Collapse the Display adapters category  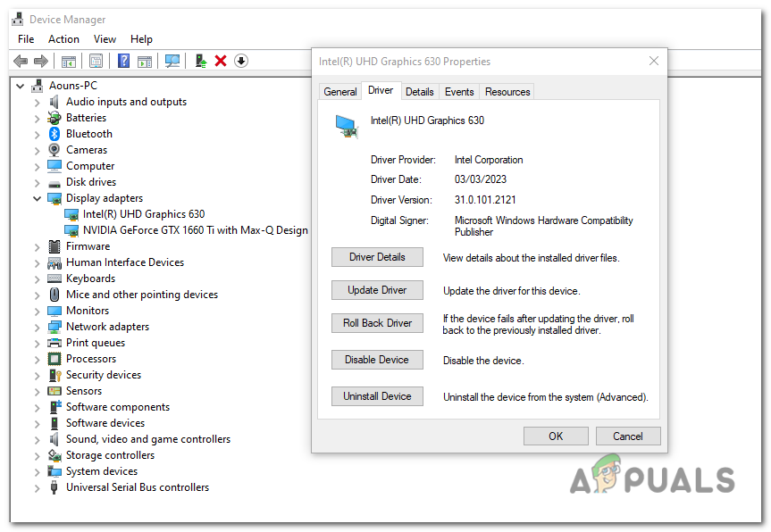pyautogui.click(x=37, y=197)
